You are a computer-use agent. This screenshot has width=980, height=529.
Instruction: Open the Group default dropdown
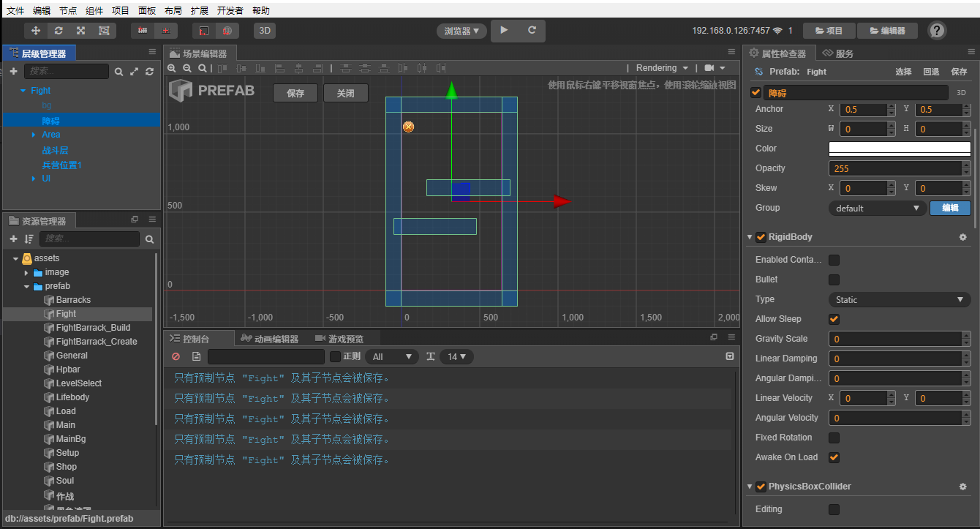pyautogui.click(x=878, y=208)
